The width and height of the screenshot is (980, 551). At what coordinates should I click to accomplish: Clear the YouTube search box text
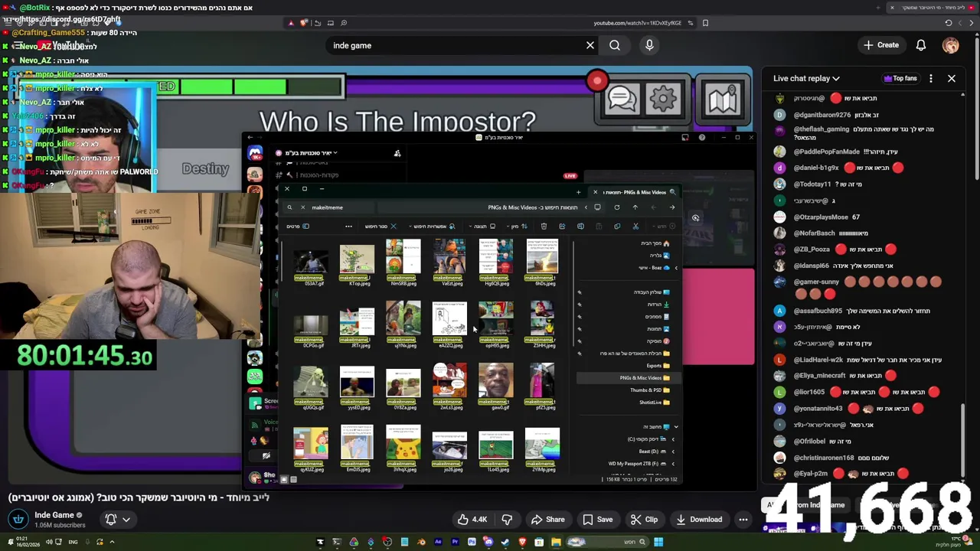pyautogui.click(x=590, y=45)
